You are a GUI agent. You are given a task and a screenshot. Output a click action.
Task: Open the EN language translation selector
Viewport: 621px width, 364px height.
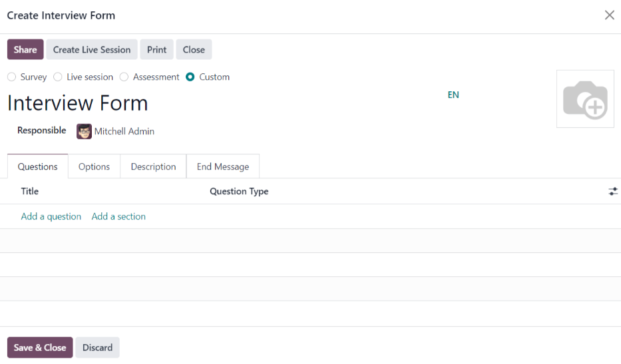453,95
